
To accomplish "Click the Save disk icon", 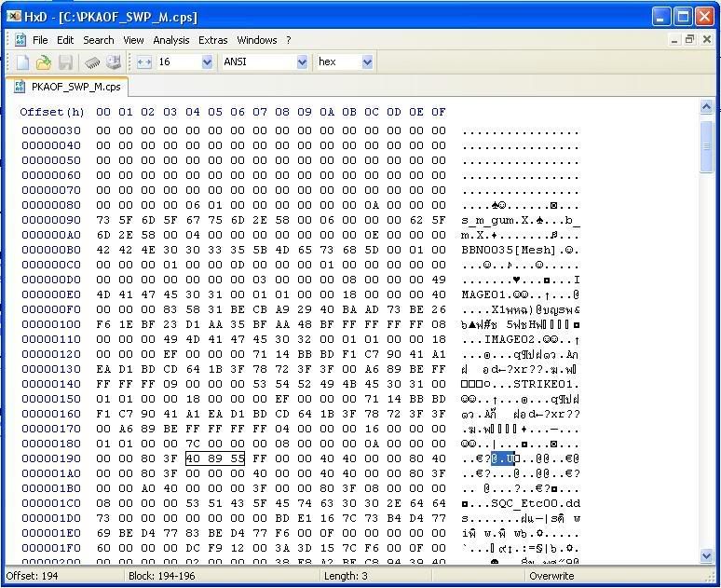I will click(65, 62).
